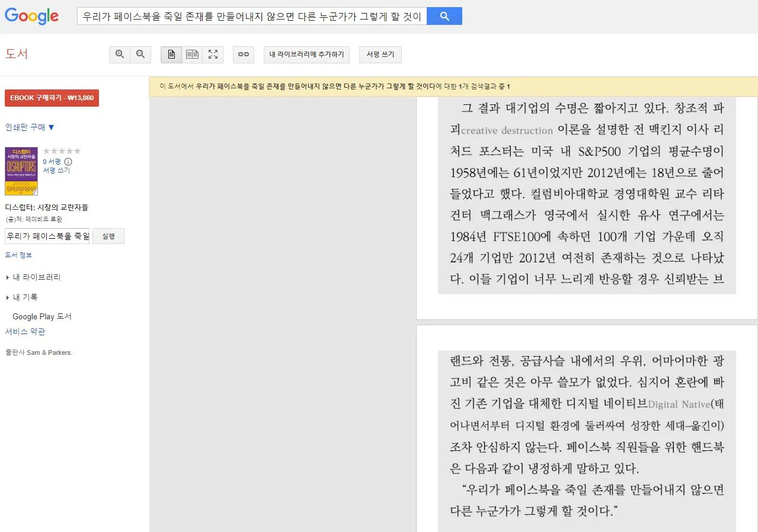
Task: Click the Google logo
Action: [x=31, y=16]
